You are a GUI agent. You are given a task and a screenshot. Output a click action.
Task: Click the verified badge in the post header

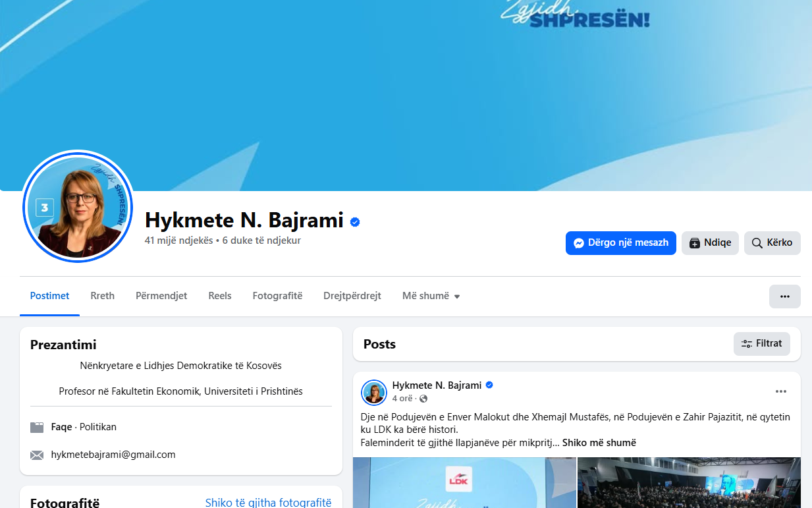tap(489, 385)
